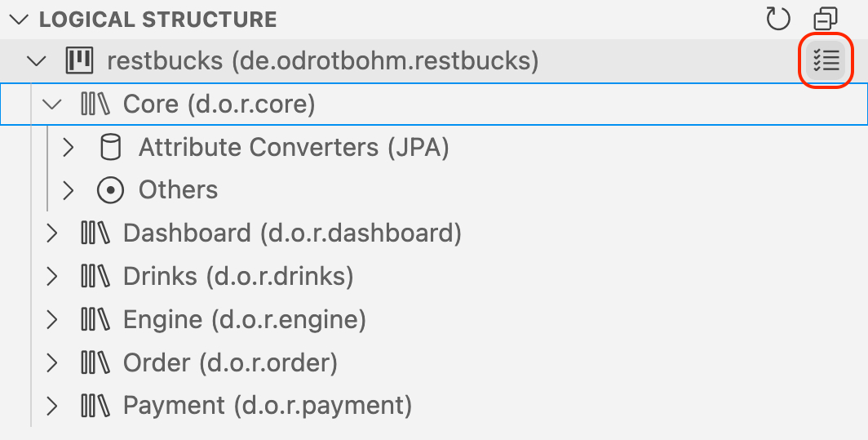Select the Payment (d.o.r.payment) item
The image size is (868, 440).
(x=267, y=405)
